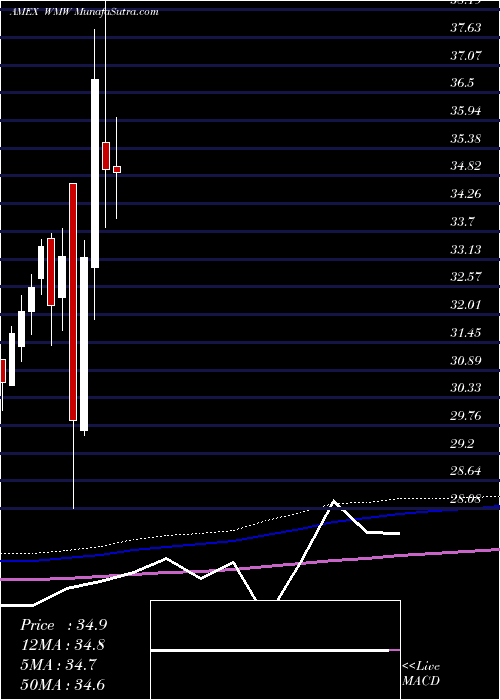Click the 32.01 price axis label

466,304
